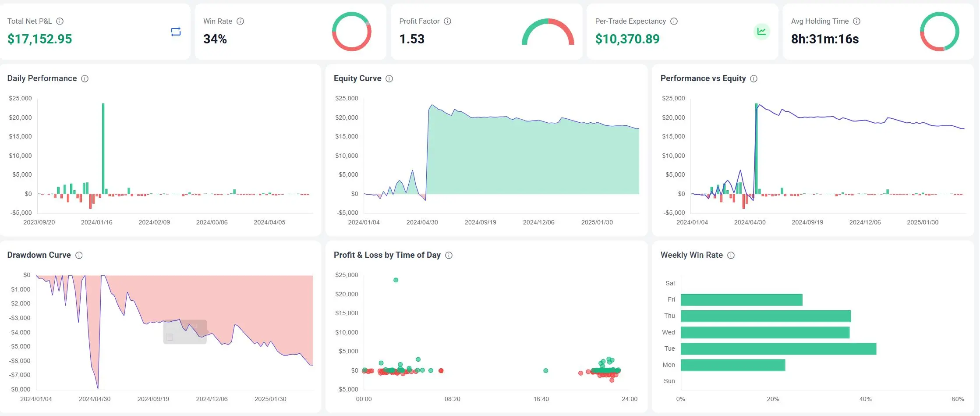This screenshot has width=980, height=416.
Task: Open the Drawdown Curve info tooltip
Action: tap(79, 255)
